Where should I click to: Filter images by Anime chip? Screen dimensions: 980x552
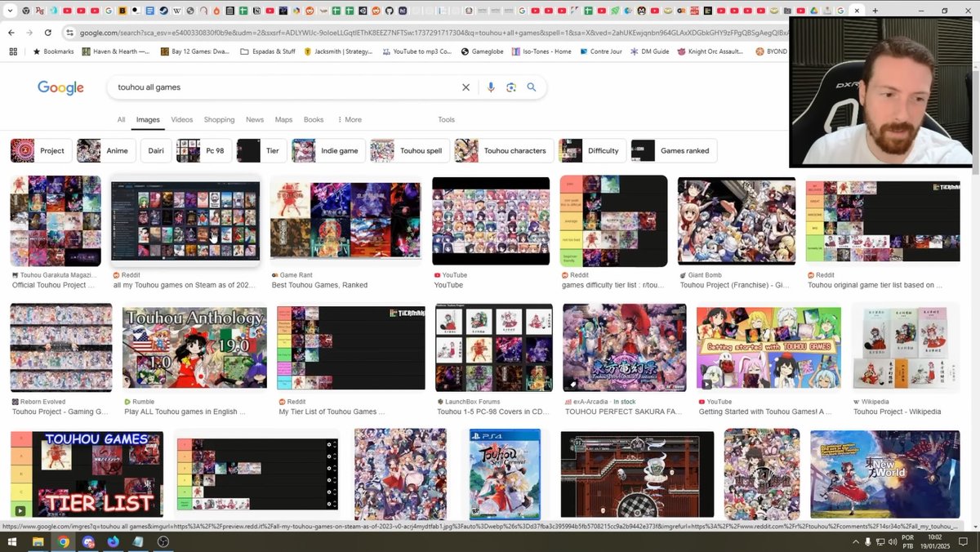tap(106, 151)
